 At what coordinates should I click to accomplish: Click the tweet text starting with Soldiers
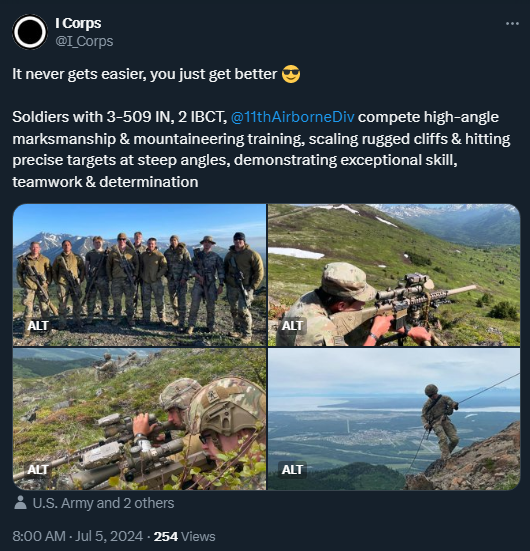coord(261,149)
